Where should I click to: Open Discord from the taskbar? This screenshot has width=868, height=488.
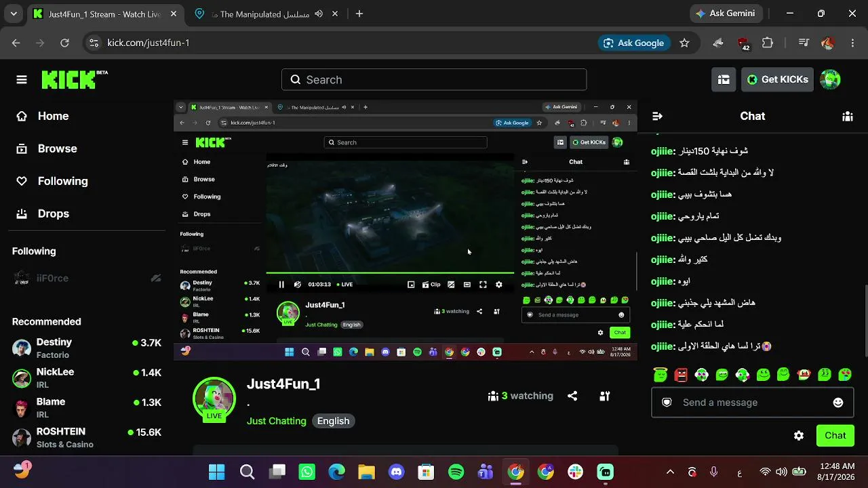pyautogui.click(x=396, y=472)
